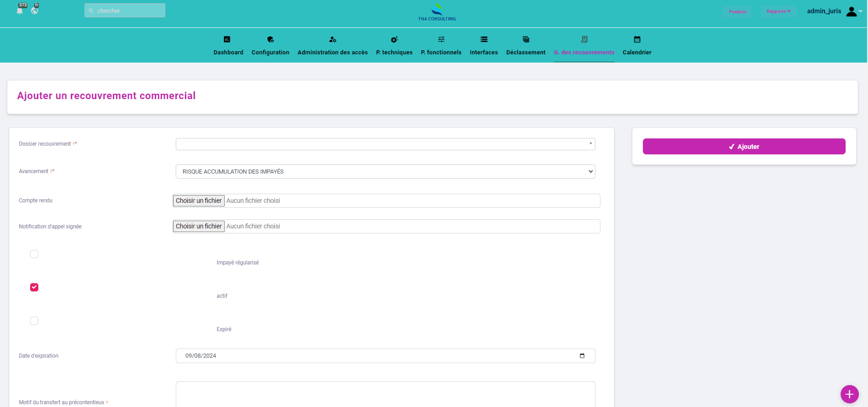The image size is (868, 407).
Task: Click the Configuration shield icon
Action: [270, 39]
